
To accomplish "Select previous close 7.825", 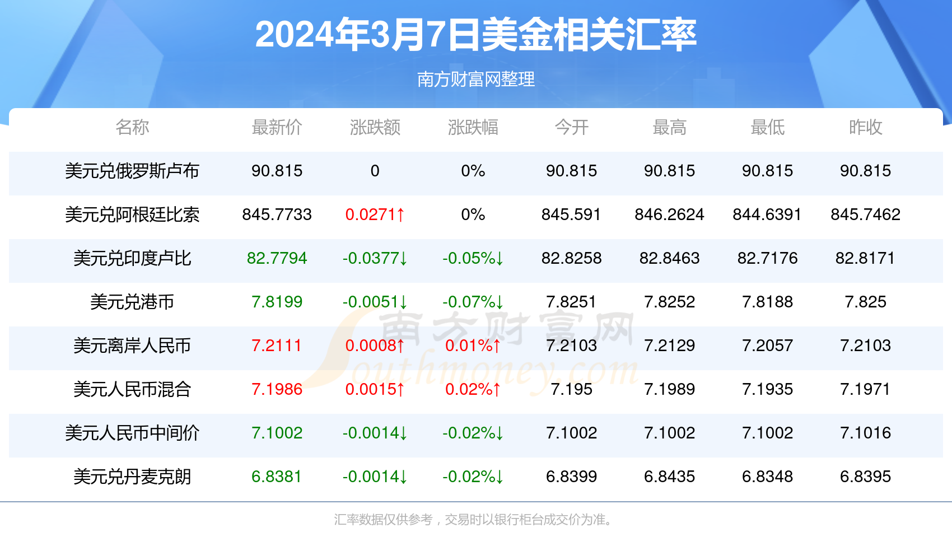I will 865,302.
